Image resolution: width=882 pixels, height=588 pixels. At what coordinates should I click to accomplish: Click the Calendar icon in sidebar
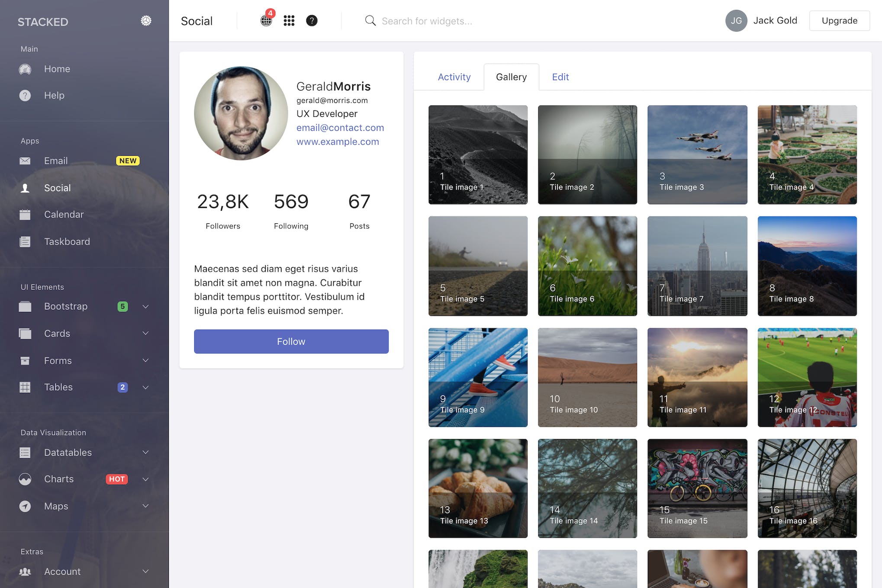point(25,215)
